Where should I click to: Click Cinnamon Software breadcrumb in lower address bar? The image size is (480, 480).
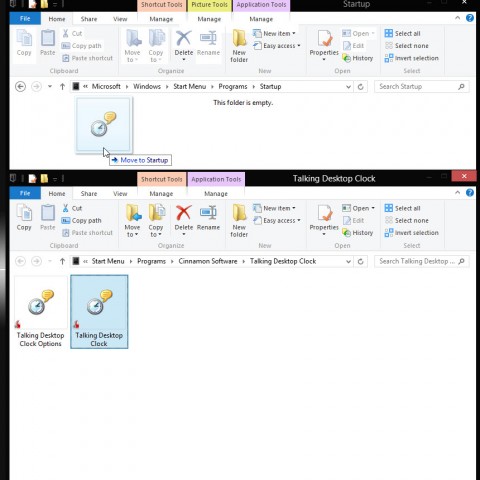click(208, 261)
